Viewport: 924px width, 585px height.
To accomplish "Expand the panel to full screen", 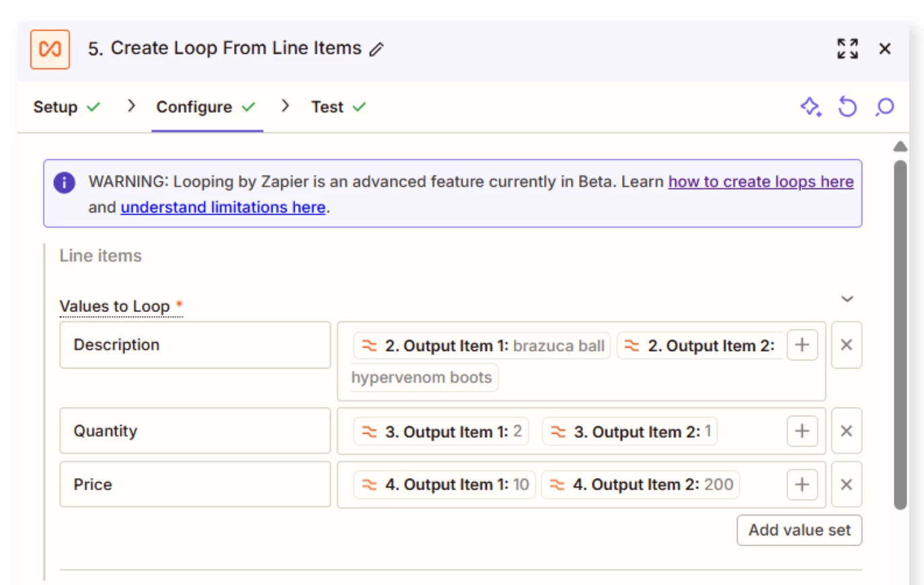I will (x=847, y=48).
